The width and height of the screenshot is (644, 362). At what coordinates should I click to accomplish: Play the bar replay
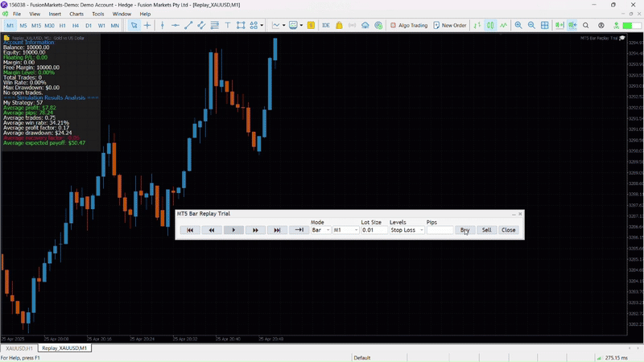point(233,230)
